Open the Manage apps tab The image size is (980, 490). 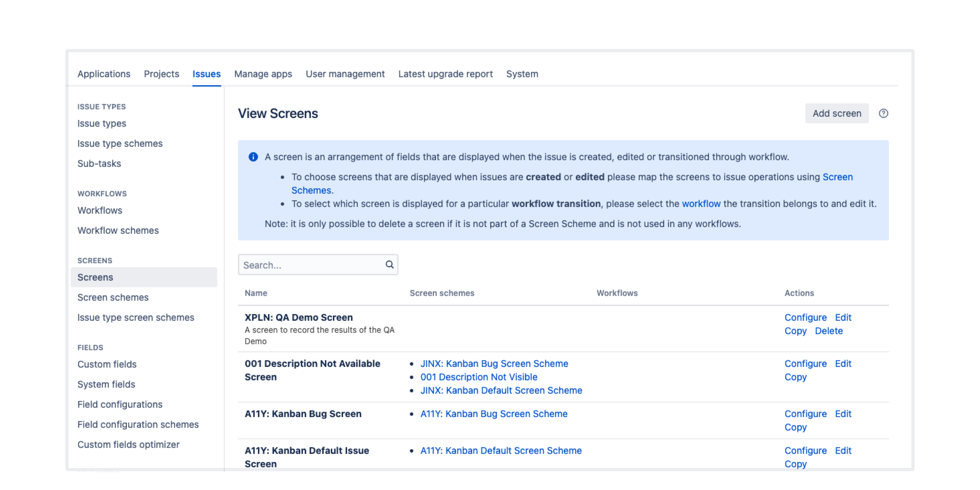263,74
